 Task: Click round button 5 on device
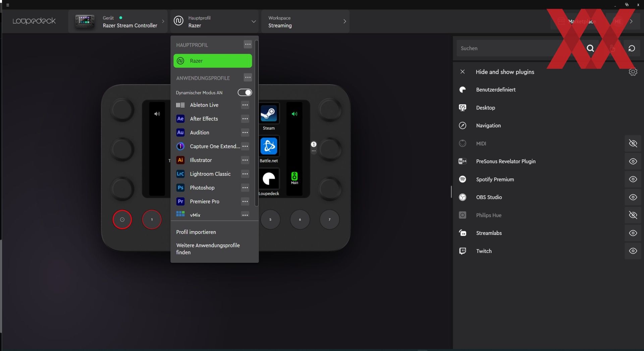[x=270, y=219]
